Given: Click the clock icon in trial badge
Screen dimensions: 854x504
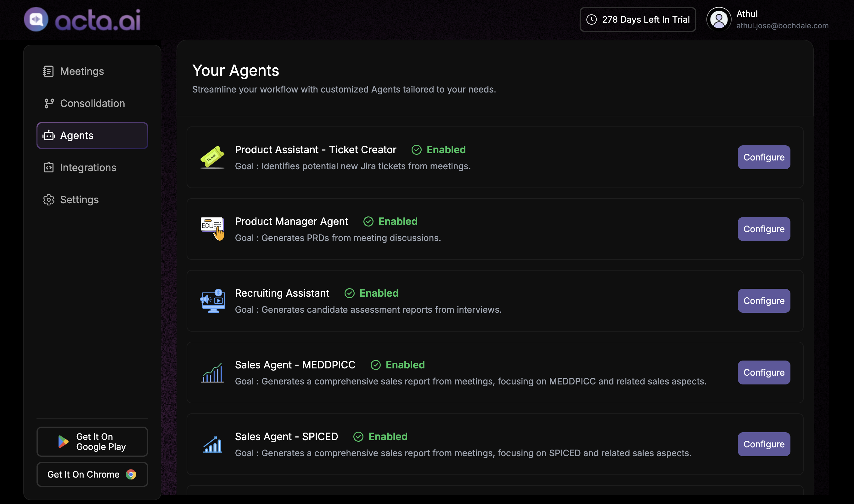Looking at the screenshot, I should (592, 20).
